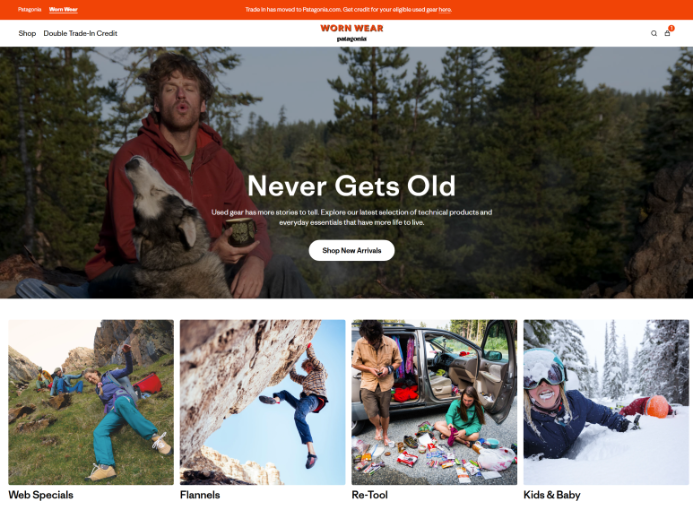Click the cart item count badge

pos(671,28)
